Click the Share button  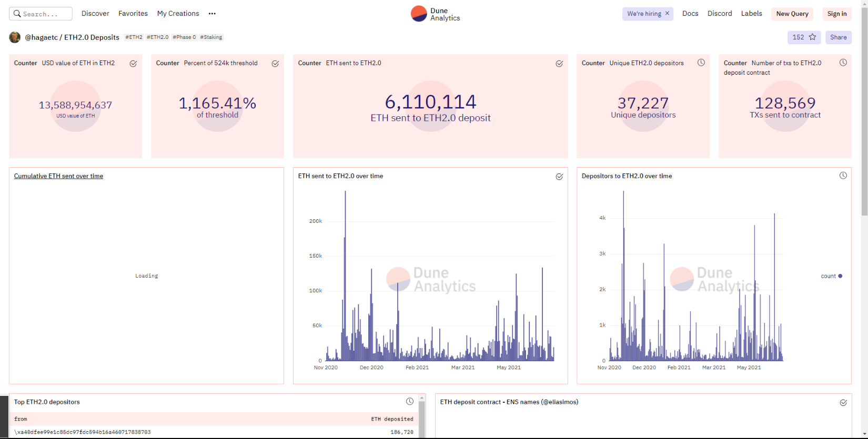tap(839, 37)
